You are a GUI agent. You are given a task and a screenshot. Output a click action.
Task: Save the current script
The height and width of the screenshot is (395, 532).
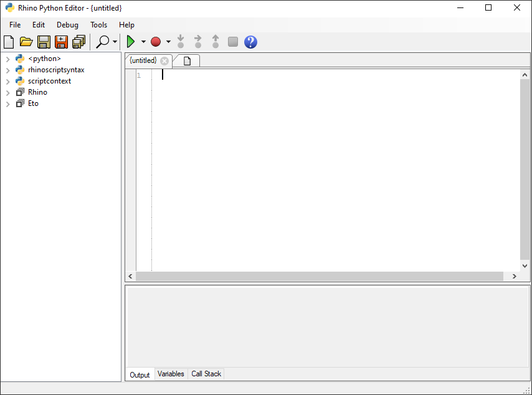[44, 42]
